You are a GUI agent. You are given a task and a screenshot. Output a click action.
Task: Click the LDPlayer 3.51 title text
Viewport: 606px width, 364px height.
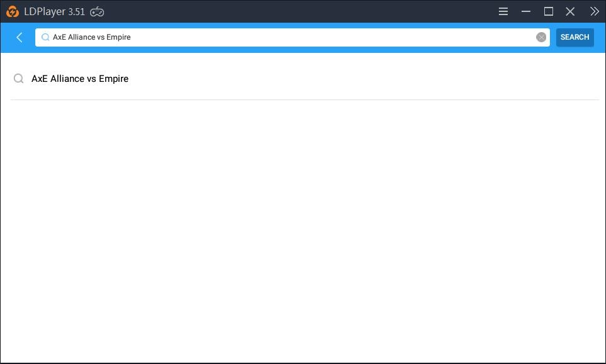click(x=54, y=11)
